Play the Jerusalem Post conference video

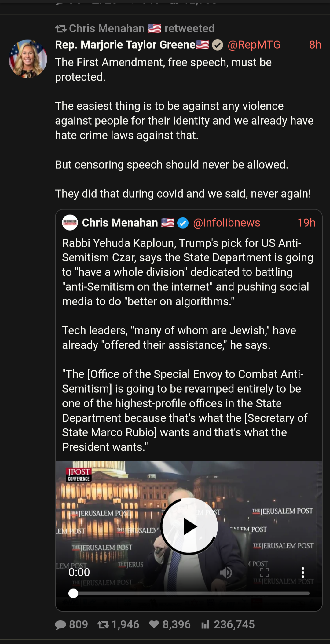(x=189, y=526)
